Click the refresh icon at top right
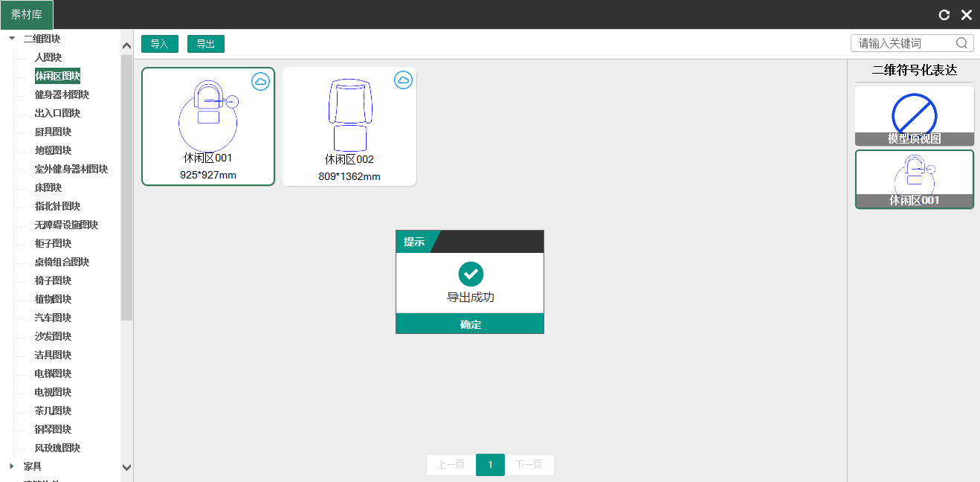This screenshot has height=482, width=980. (944, 14)
